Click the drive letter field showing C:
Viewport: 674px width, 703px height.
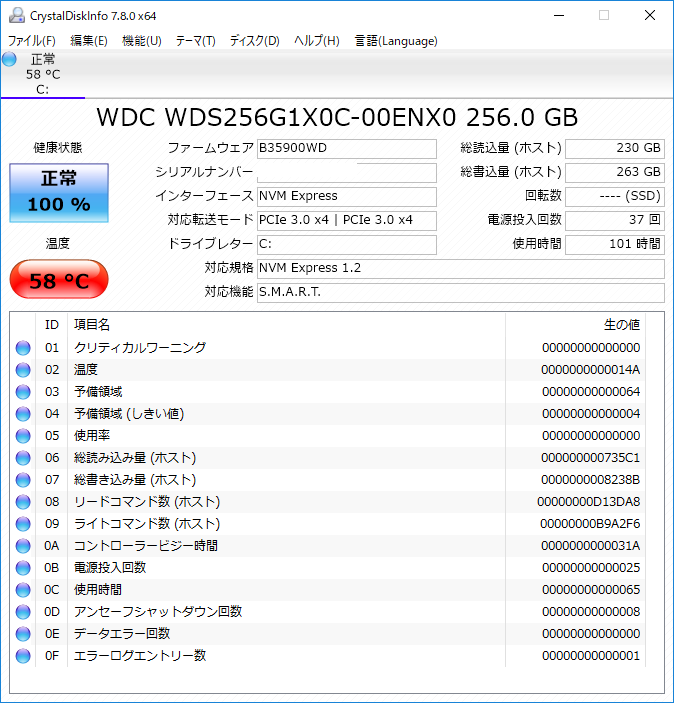click(x=347, y=245)
